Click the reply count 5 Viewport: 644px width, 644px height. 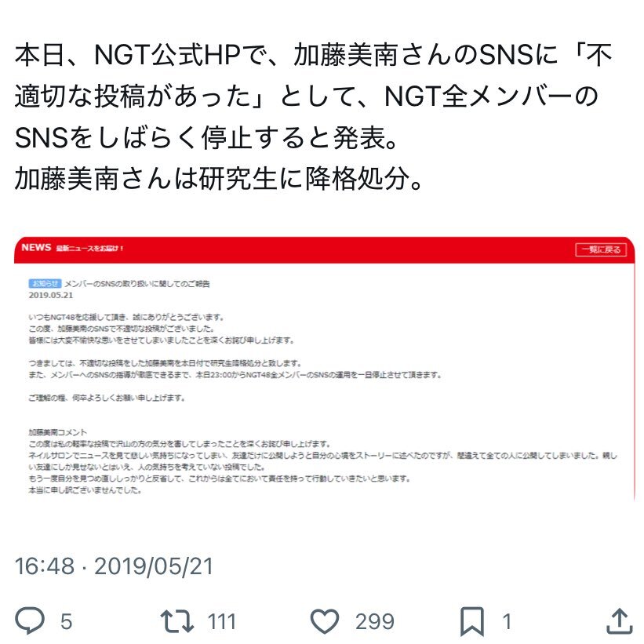click(x=66, y=621)
